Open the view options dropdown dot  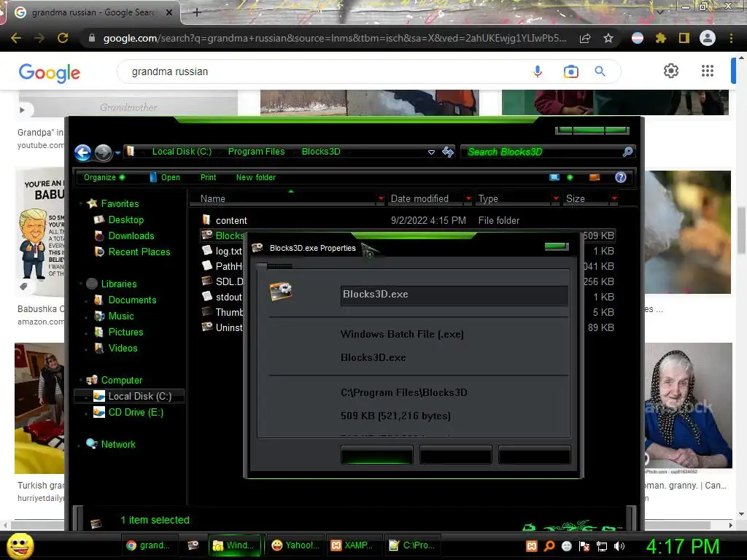[x=570, y=177]
